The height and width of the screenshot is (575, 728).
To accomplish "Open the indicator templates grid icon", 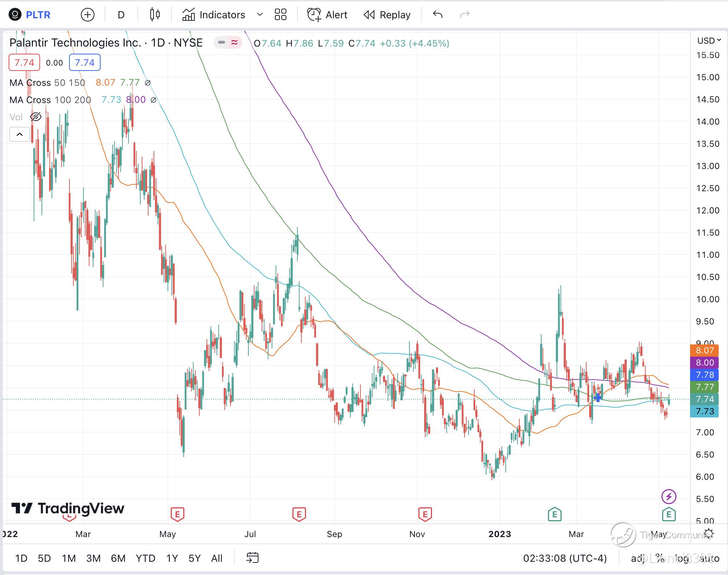I will tap(280, 15).
